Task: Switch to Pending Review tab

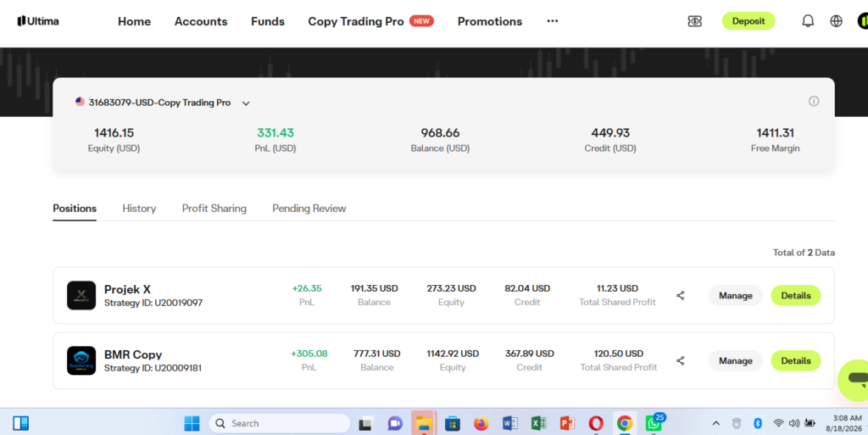Action: click(309, 208)
